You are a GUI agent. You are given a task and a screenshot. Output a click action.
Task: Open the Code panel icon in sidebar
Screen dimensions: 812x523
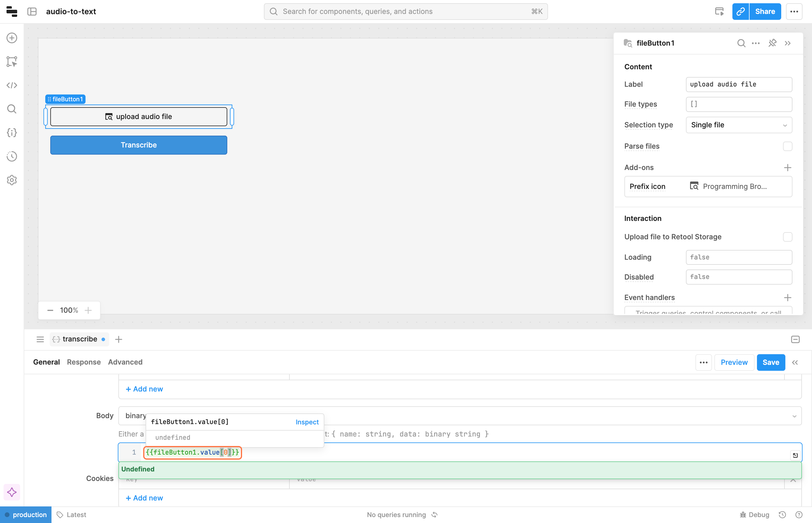pos(12,85)
